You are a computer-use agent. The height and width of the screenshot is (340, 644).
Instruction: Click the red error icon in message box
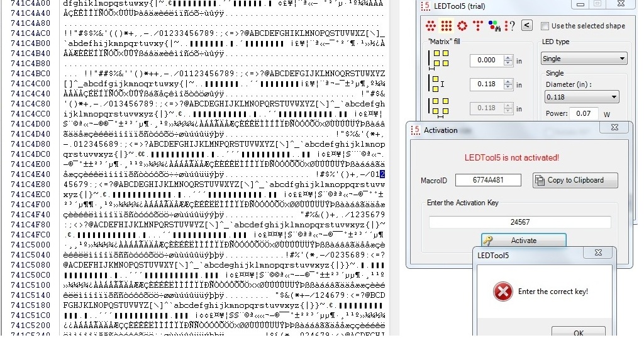point(502,292)
